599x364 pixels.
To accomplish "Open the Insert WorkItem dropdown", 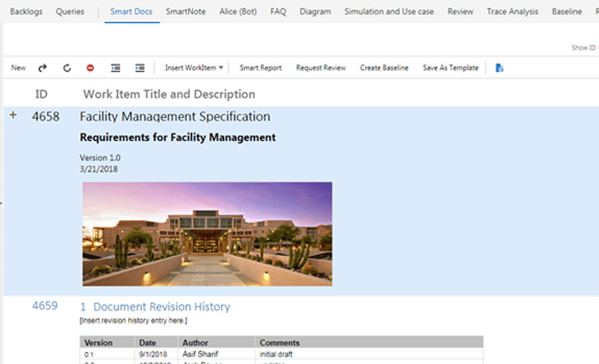I will 194,68.
